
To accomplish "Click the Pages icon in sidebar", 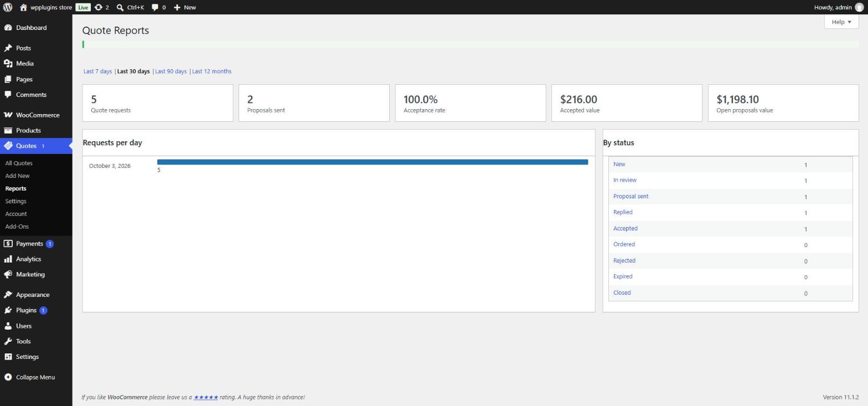I will 8,79.
